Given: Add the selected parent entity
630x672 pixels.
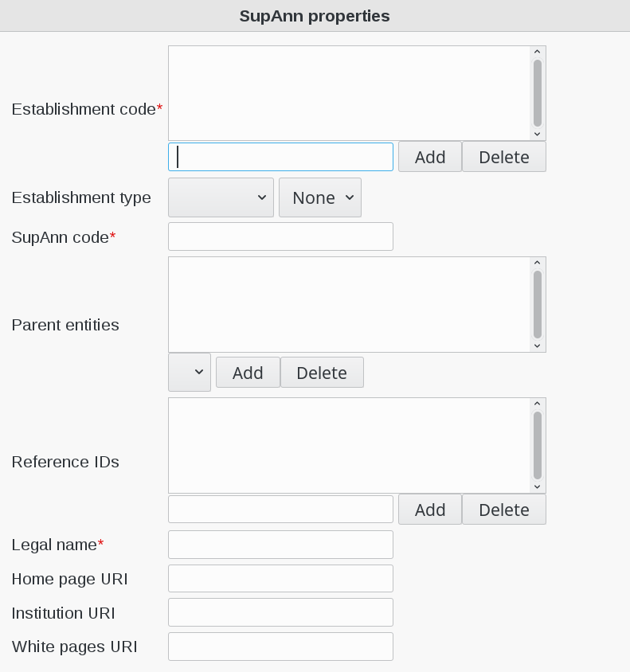Looking at the screenshot, I should point(248,373).
